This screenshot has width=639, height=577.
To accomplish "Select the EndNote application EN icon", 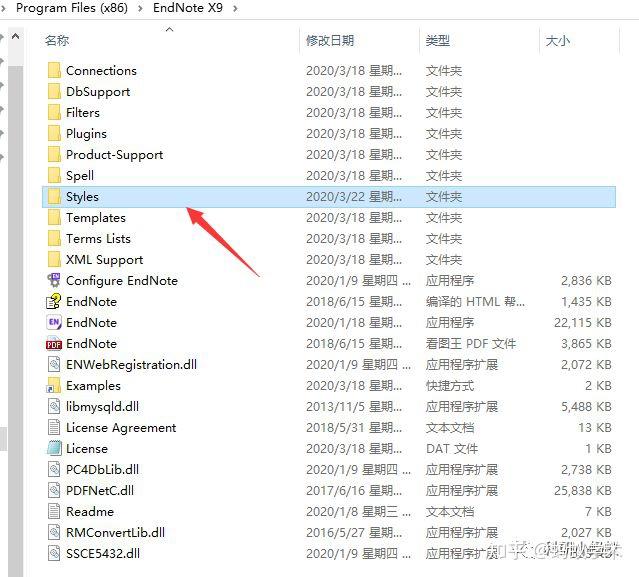I will point(54,322).
